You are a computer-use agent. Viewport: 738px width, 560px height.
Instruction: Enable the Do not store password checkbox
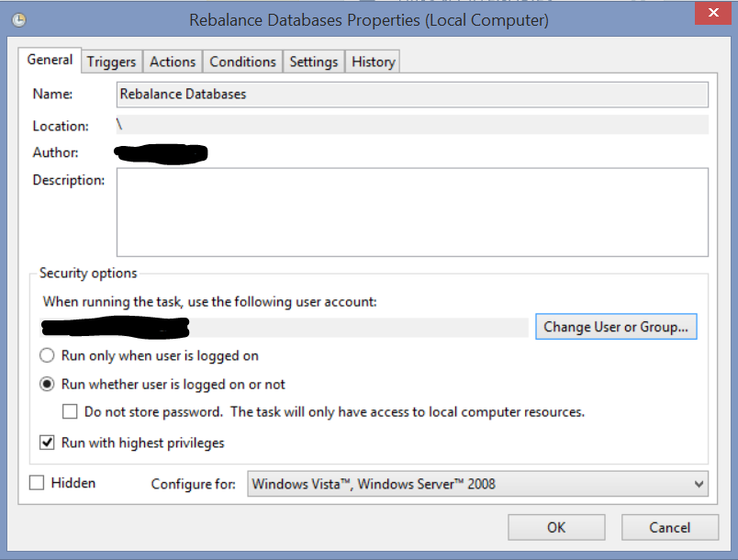pyautogui.click(x=70, y=412)
